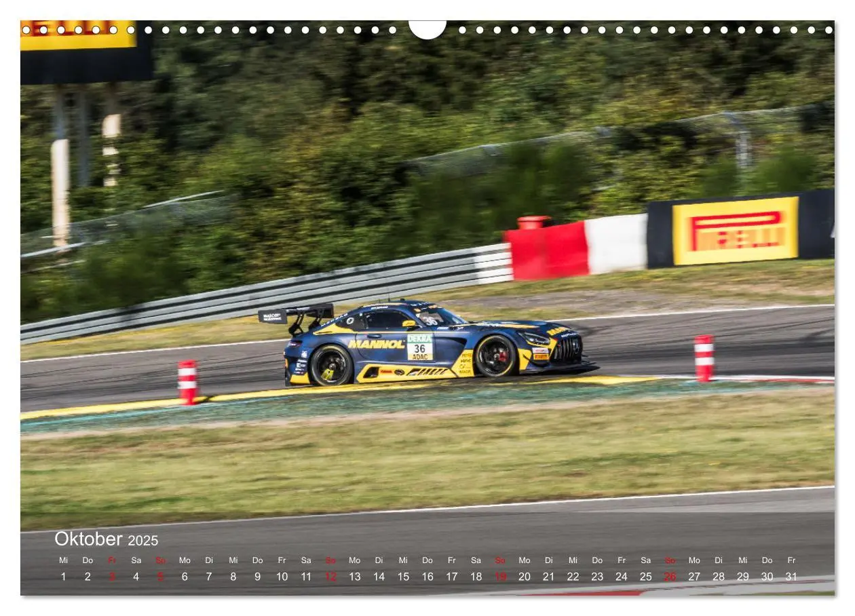Pick the red Sunday date 12
Screen dimensions: 855x616
[330, 577]
